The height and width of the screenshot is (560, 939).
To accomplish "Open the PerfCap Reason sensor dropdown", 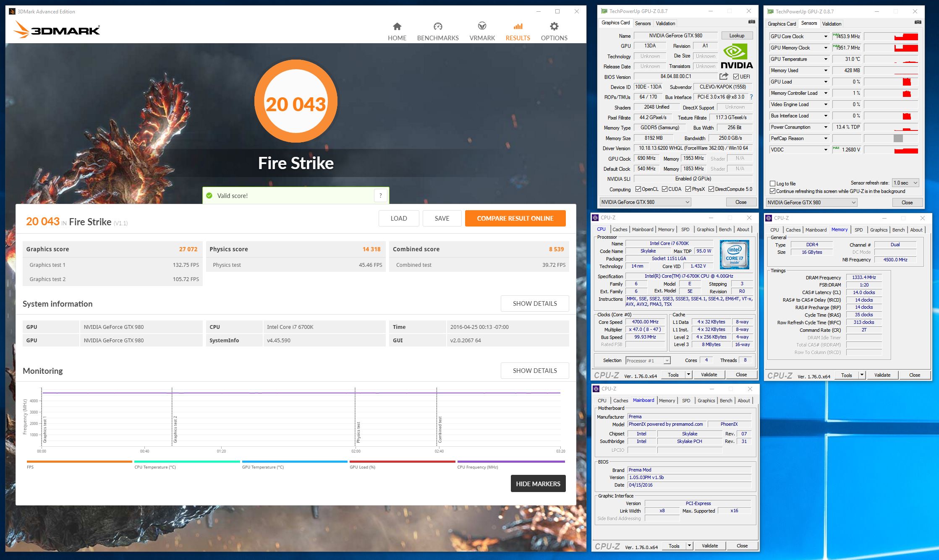I will click(826, 138).
